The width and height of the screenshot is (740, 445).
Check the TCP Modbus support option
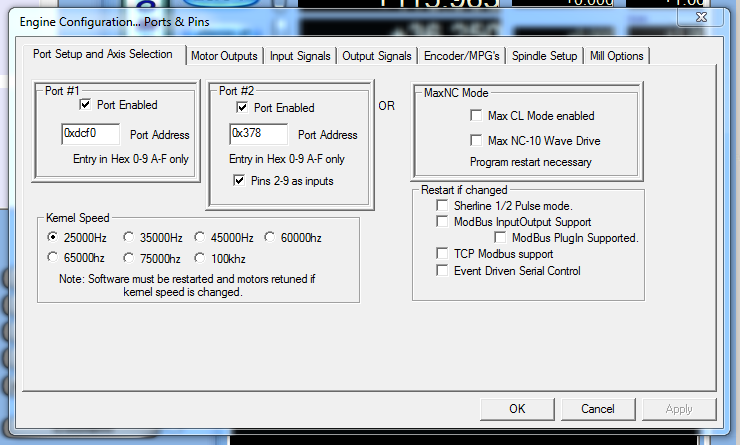pos(443,254)
